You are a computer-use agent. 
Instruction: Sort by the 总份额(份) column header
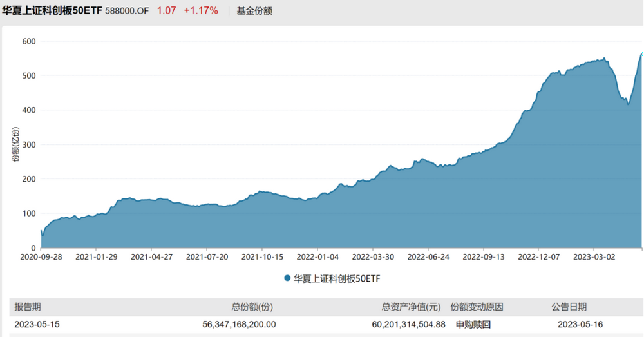pyautogui.click(x=252, y=307)
